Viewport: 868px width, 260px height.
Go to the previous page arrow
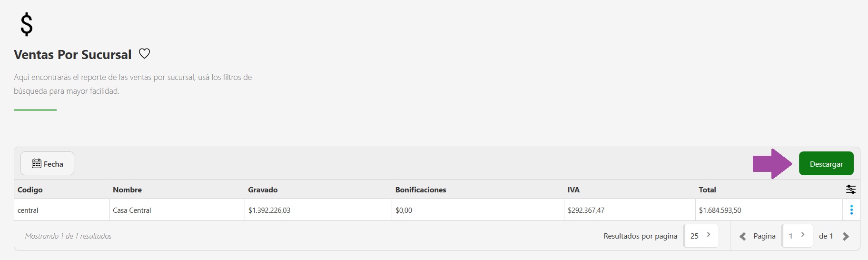[742, 236]
